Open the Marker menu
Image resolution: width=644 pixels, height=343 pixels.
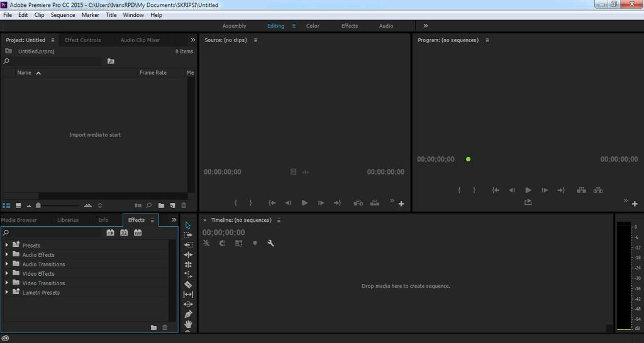pyautogui.click(x=91, y=15)
